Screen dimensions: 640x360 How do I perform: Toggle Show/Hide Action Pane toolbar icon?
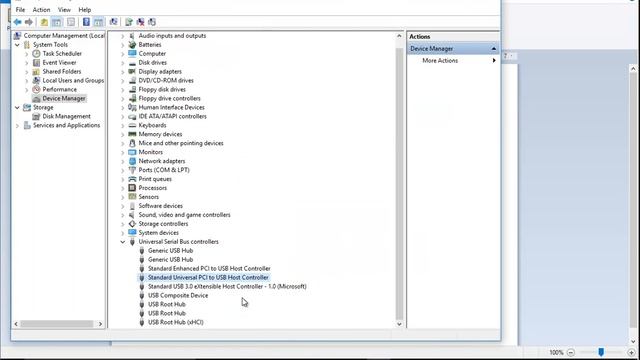pos(98,22)
